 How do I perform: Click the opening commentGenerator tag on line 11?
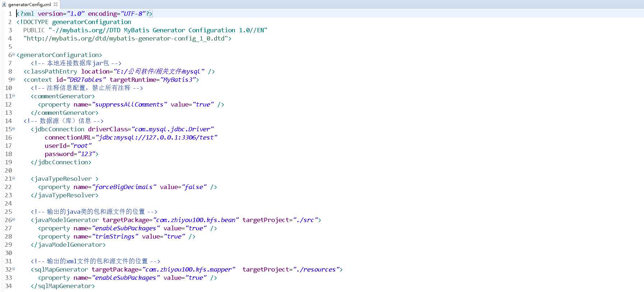[63, 96]
